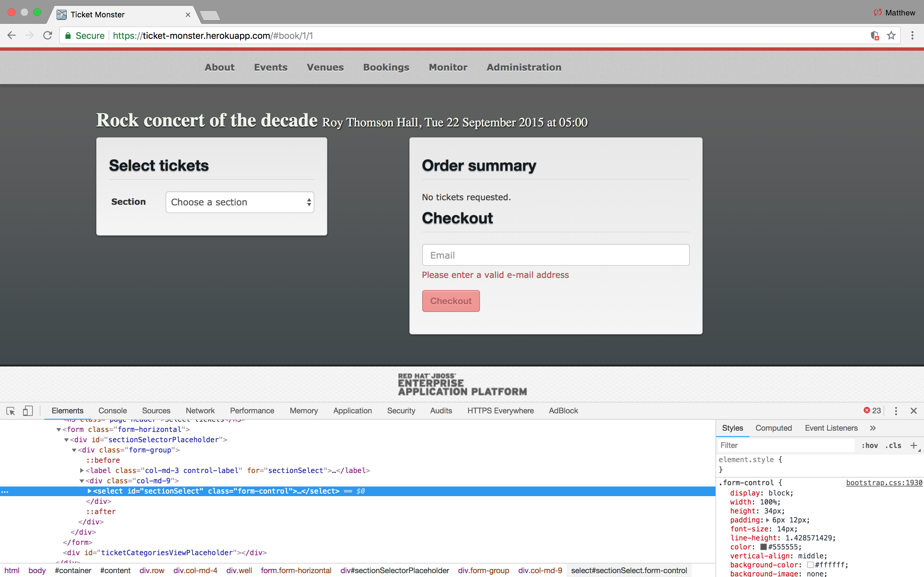
Task: Toggle the .cls class editor
Action: (893, 445)
